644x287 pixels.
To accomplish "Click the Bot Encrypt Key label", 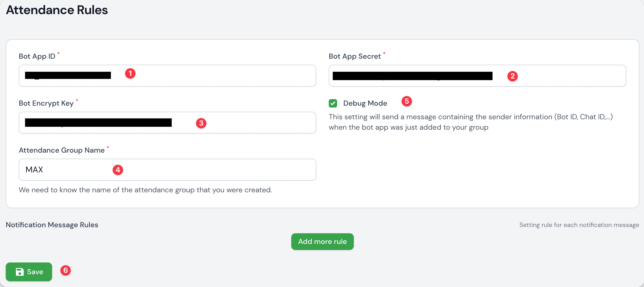I will pos(46,103).
